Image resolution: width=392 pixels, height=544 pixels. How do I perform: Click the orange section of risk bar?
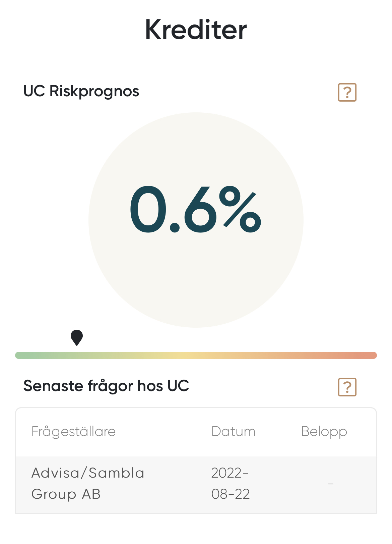tap(285, 356)
